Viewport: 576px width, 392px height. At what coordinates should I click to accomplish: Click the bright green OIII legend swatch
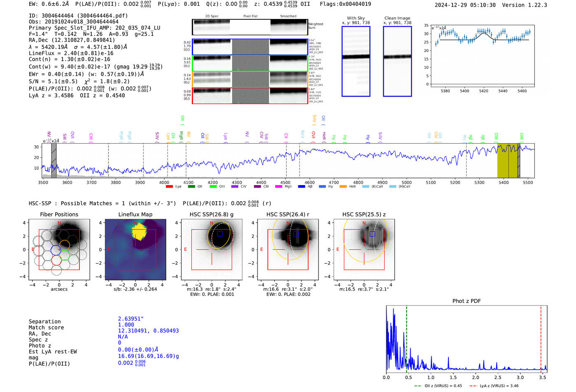click(x=213, y=187)
